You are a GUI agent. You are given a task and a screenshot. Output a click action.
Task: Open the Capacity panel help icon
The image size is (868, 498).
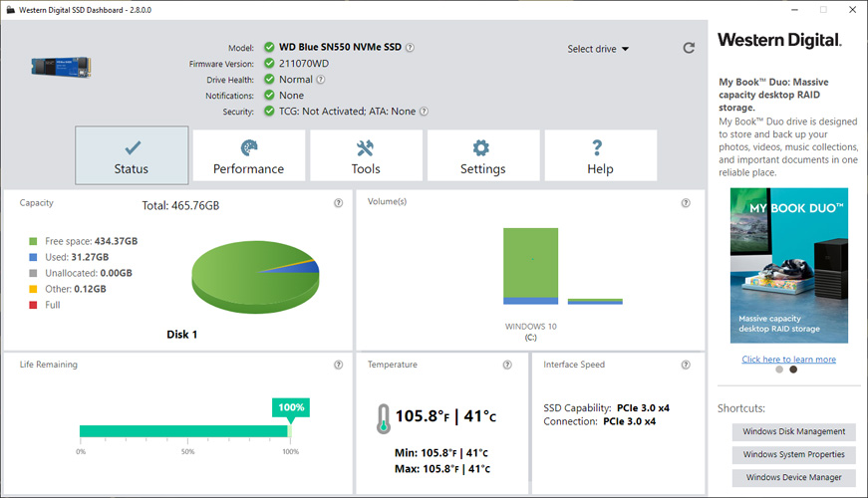[x=338, y=203]
